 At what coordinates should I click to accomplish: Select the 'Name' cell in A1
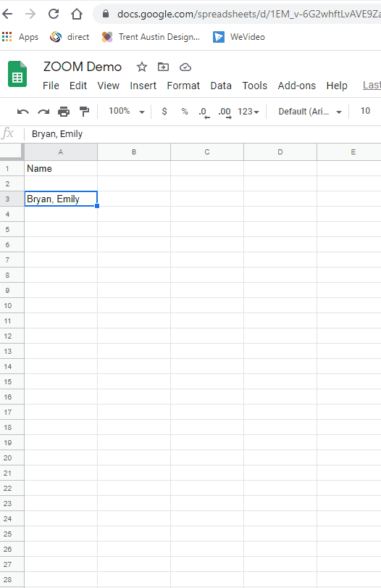click(61, 168)
